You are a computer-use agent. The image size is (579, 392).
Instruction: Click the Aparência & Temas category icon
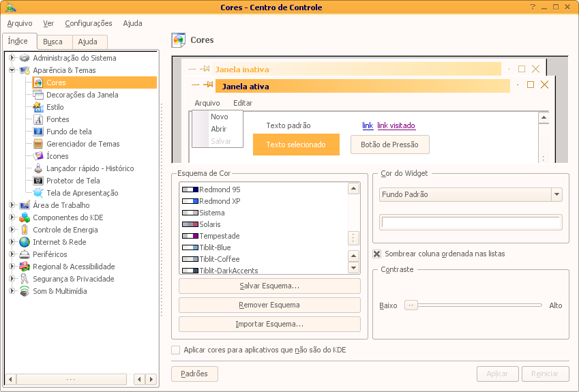(25, 70)
